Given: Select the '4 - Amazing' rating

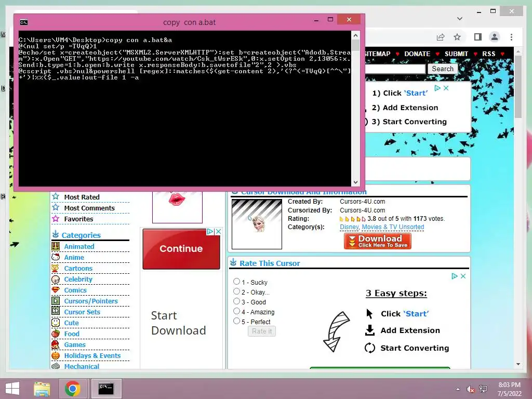Looking at the screenshot, I should (x=236, y=311).
